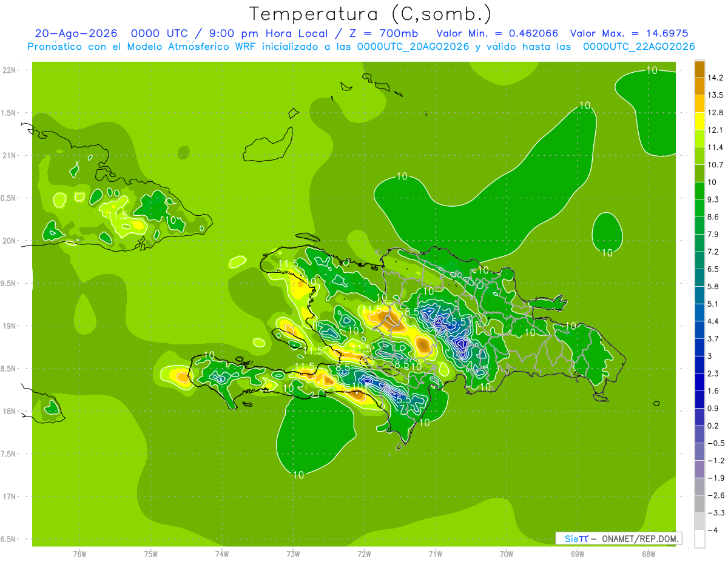Click the title "Temperatura (C,somb.)"
The image size is (728, 562).
(x=371, y=13)
